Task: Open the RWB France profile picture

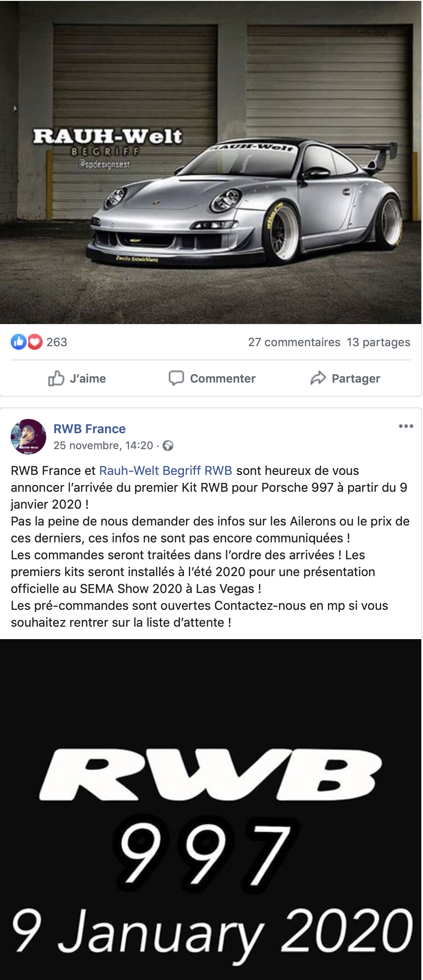Action: click(28, 437)
